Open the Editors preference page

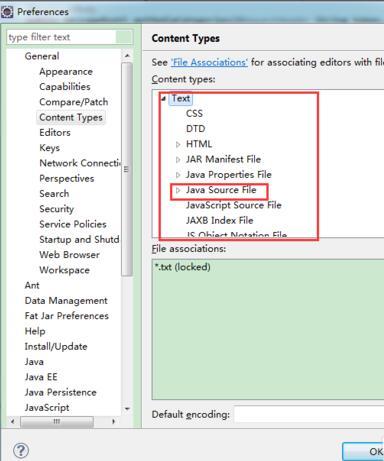[55, 132]
